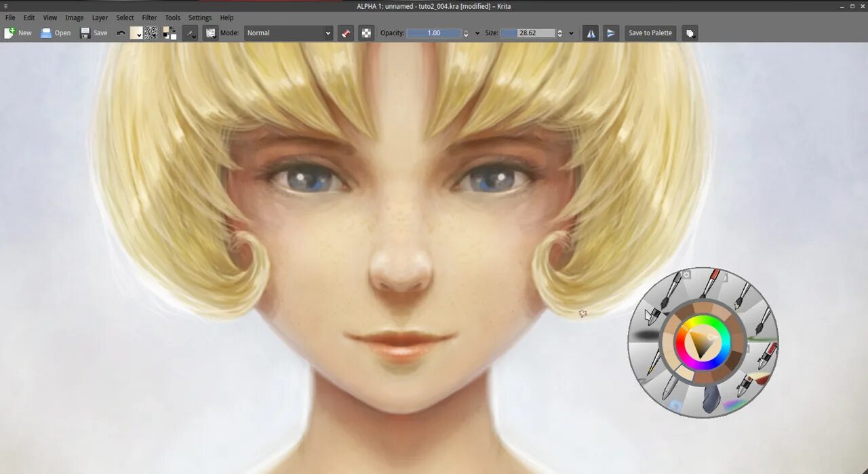The width and height of the screenshot is (868, 474).
Task: Pick the light cream recent color swatch
Action: point(685,374)
